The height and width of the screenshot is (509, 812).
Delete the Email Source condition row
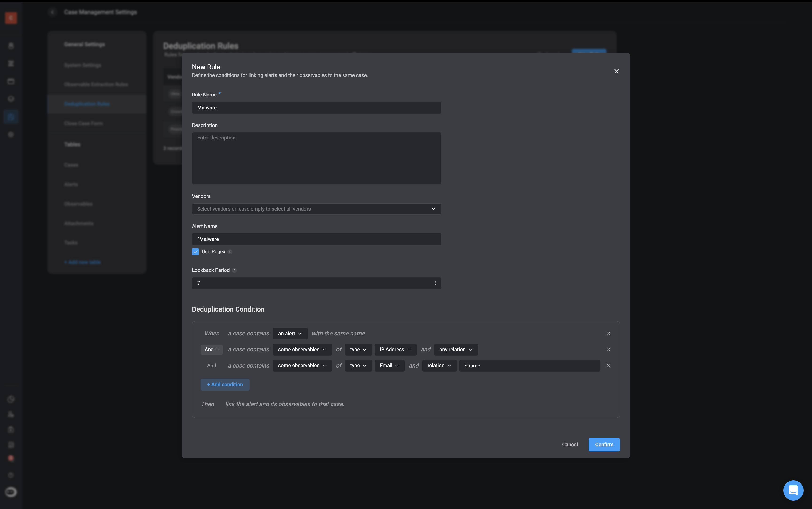pyautogui.click(x=609, y=366)
